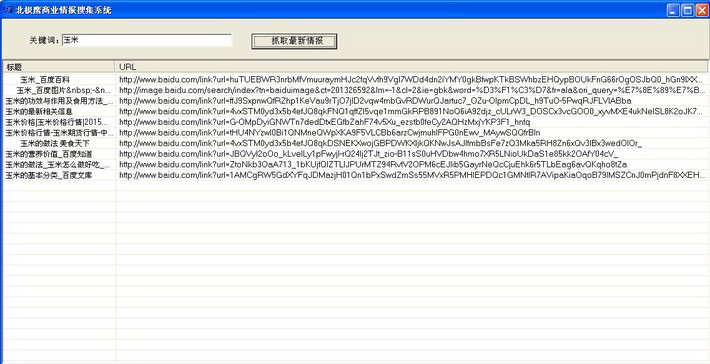Image resolution: width=710 pixels, height=364 pixels.
Task: Select the row 玉米_百度图片
Action: pyautogui.click(x=356, y=90)
